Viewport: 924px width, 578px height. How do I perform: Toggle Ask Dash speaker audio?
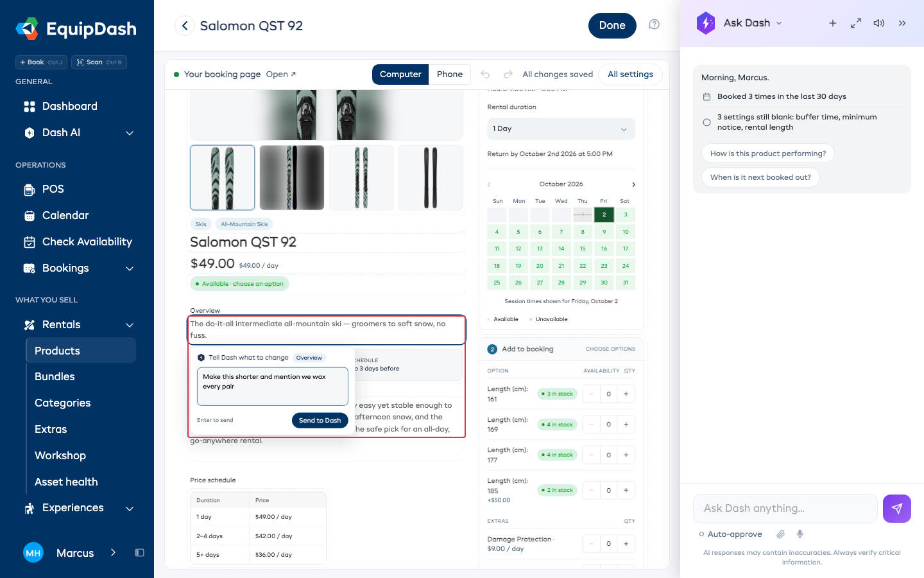tap(879, 23)
